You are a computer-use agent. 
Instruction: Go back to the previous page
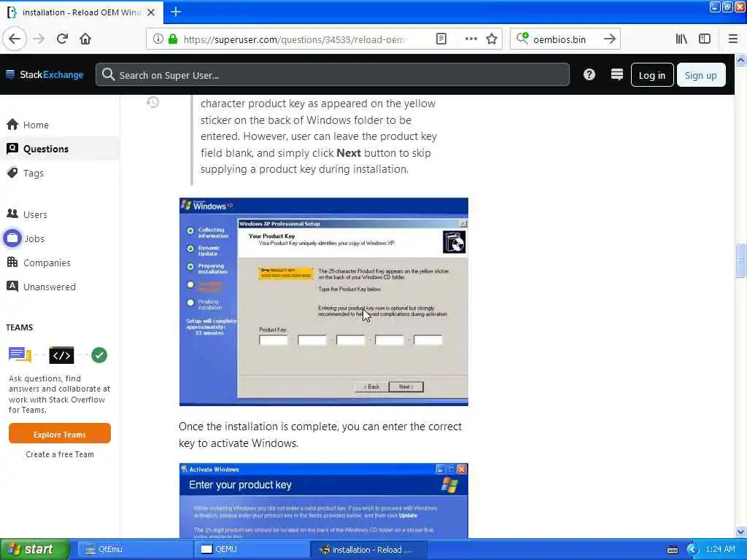[15, 39]
